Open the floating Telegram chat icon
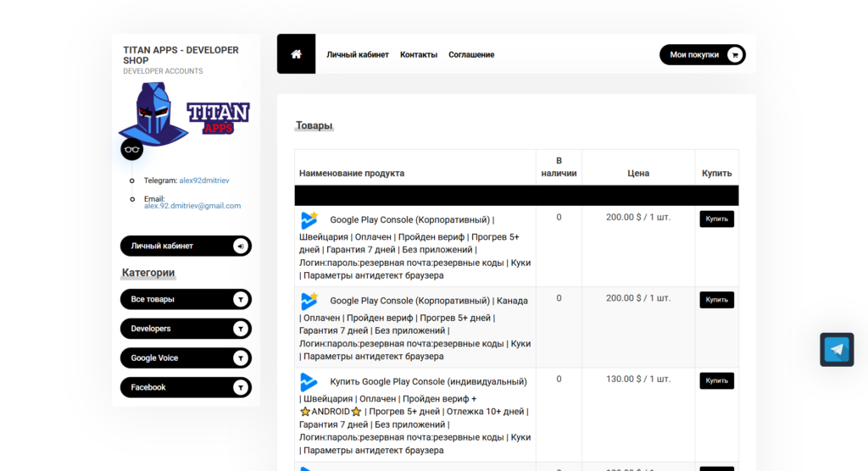 (837, 350)
